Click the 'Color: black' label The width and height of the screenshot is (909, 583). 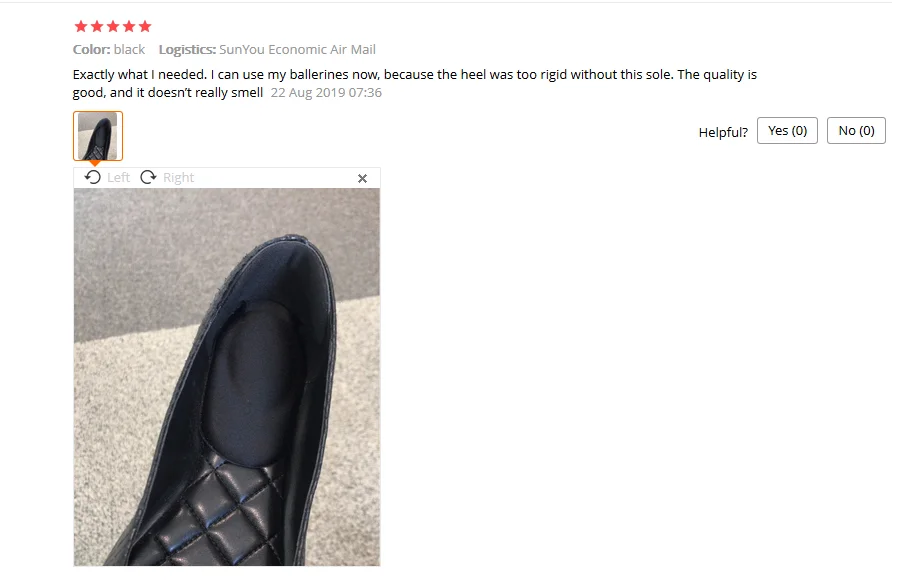108,50
